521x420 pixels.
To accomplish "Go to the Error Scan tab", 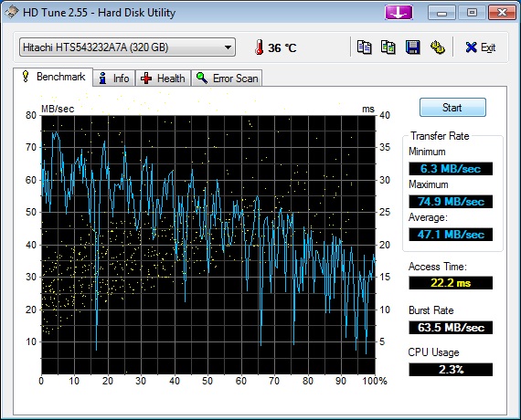I will [227, 79].
